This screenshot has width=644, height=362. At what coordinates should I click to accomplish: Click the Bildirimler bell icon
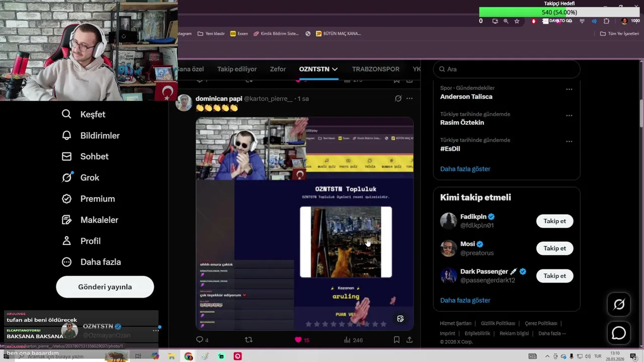(66, 135)
